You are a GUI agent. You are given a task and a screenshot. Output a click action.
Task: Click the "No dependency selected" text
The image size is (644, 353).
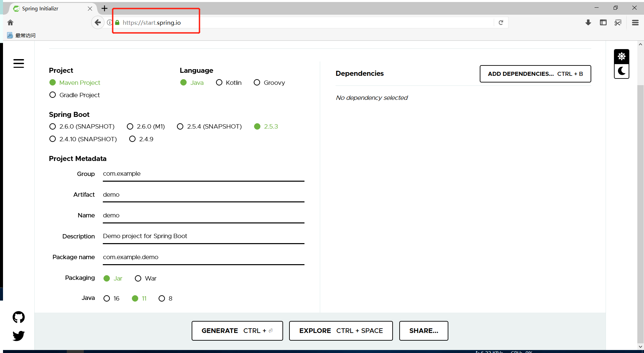pyautogui.click(x=372, y=98)
